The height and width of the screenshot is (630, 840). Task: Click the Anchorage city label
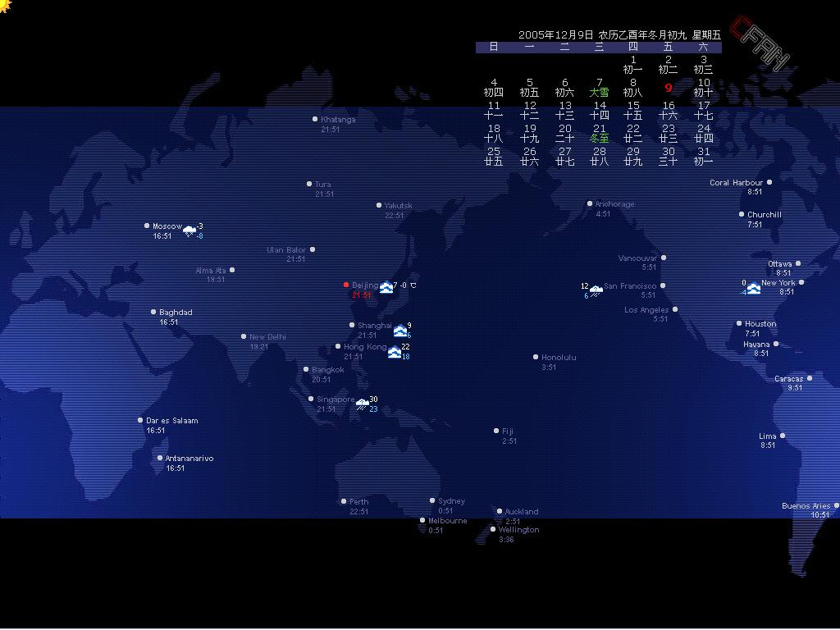click(x=614, y=204)
